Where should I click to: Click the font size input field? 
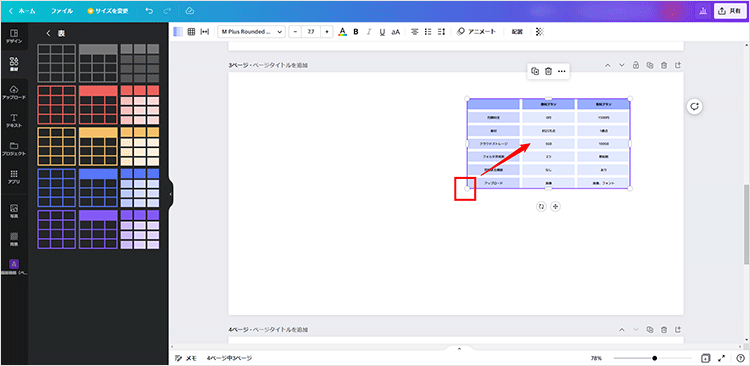point(311,32)
